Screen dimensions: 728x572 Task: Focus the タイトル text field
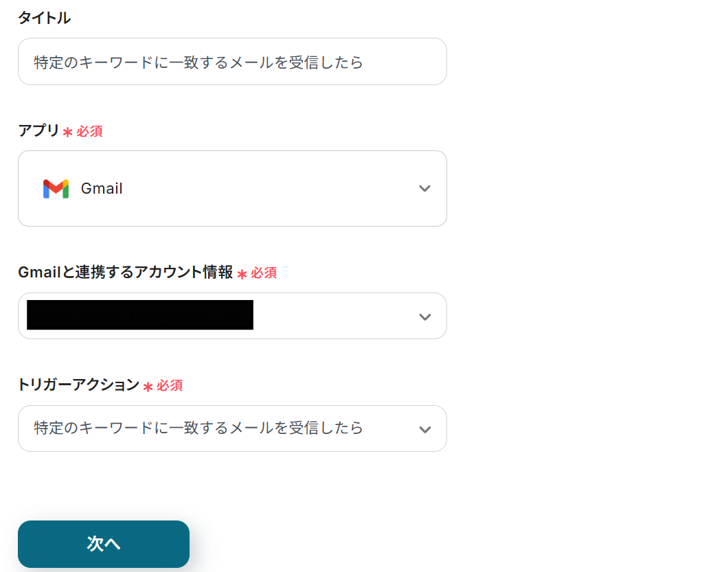(232, 62)
